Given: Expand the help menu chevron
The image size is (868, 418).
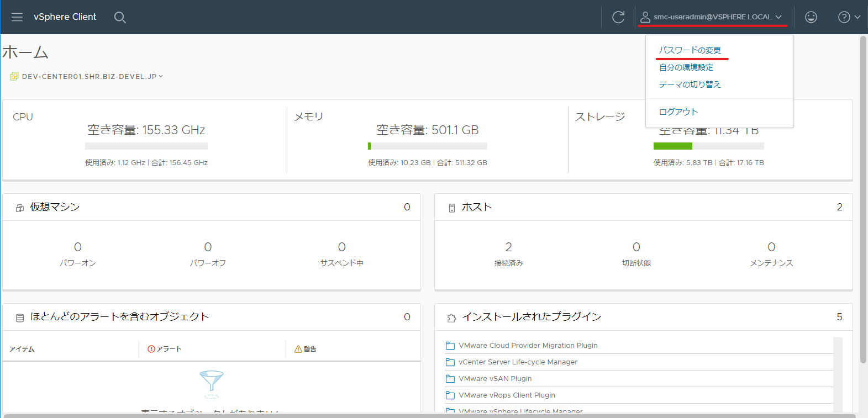Looking at the screenshot, I should (857, 17).
